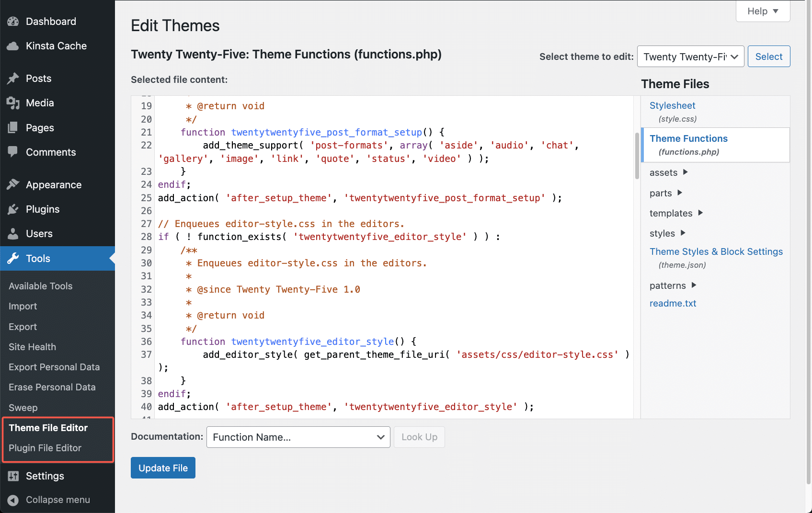812x513 pixels.
Task: Expand the templates folder
Action: pos(676,213)
